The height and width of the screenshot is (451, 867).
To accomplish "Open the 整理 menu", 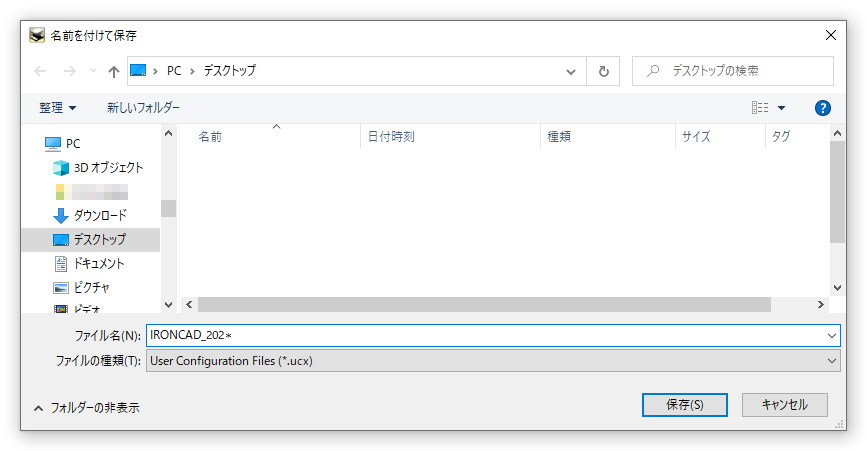I will pos(58,108).
